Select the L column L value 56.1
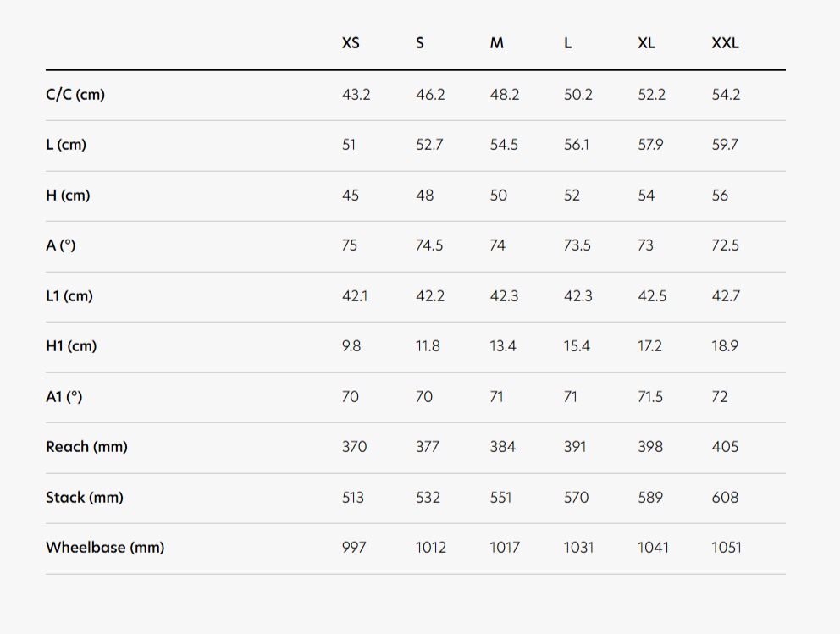840x634 pixels. coord(577,145)
